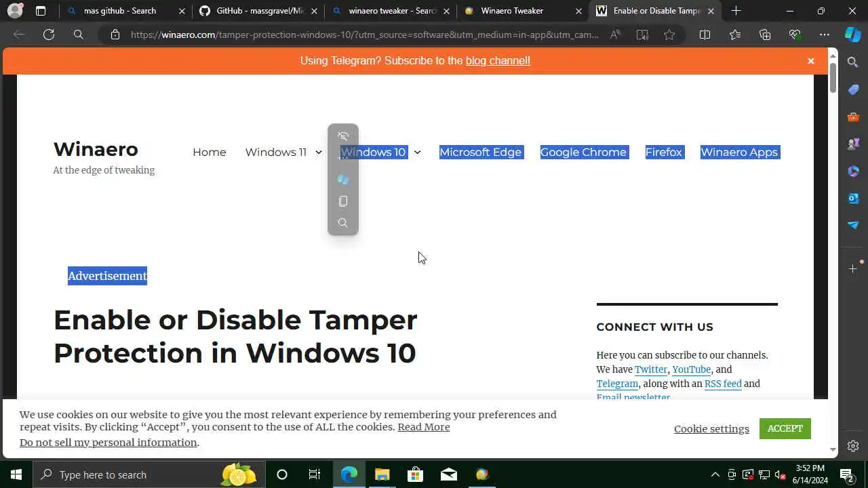Open Task View on the taskbar
868x488 pixels.
tap(315, 474)
